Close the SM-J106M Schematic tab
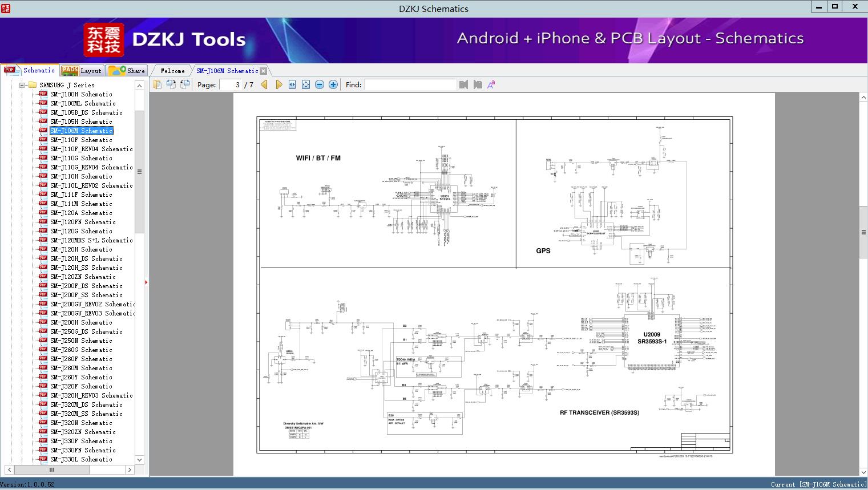Image resolution: width=868 pixels, height=490 pixels. (x=263, y=71)
